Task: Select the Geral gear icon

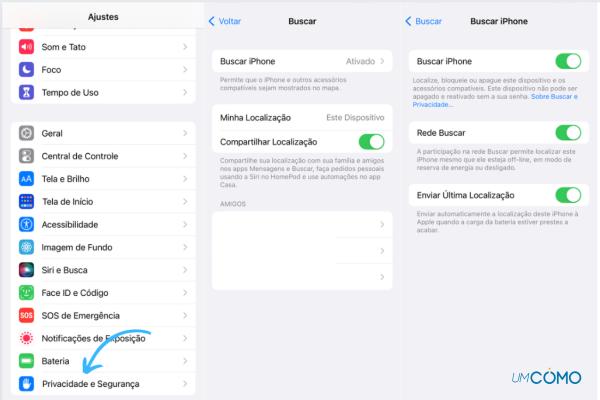Action: 26,133
